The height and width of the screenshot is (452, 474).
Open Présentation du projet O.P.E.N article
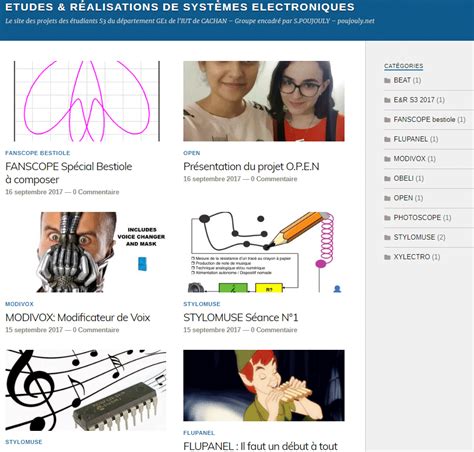point(251,166)
